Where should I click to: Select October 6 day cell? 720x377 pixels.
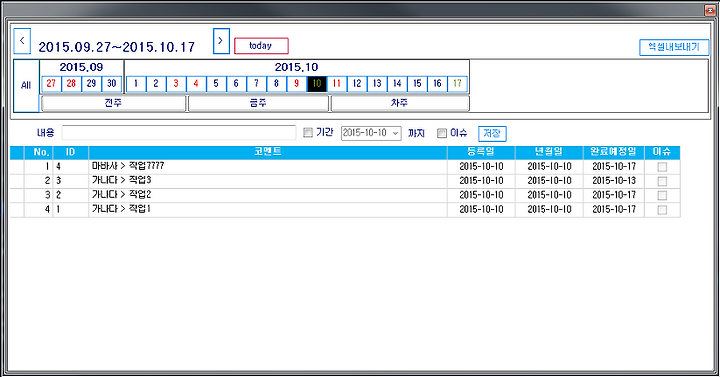[236, 84]
